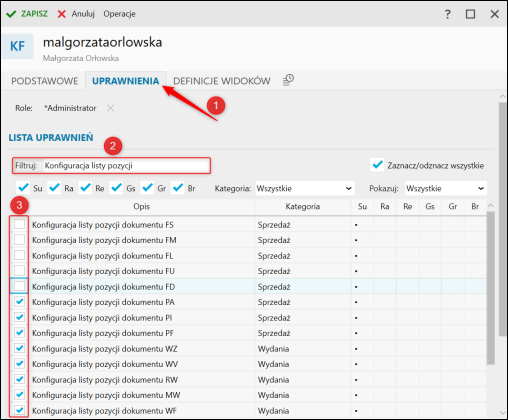Viewport: 508px width, 420px height.
Task: Switch to the PODSTAWOWE tab
Action: coord(45,81)
